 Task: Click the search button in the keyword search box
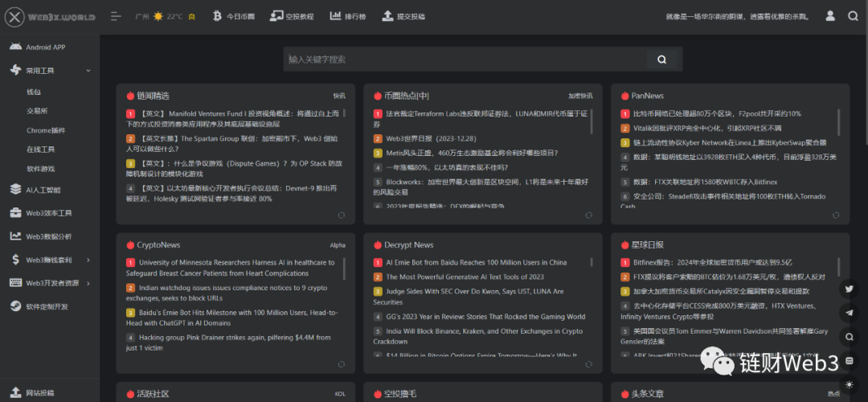coord(661,59)
